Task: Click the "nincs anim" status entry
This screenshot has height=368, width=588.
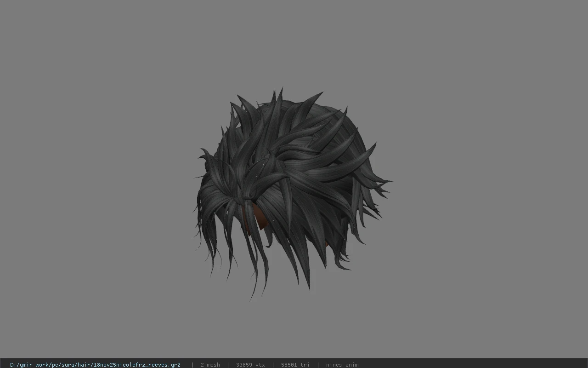Action: [x=342, y=365]
